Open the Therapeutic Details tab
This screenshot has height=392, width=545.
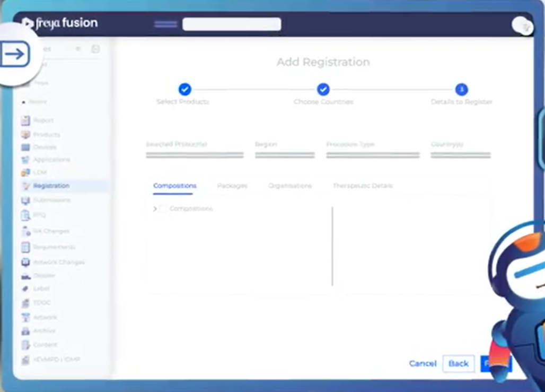point(363,186)
